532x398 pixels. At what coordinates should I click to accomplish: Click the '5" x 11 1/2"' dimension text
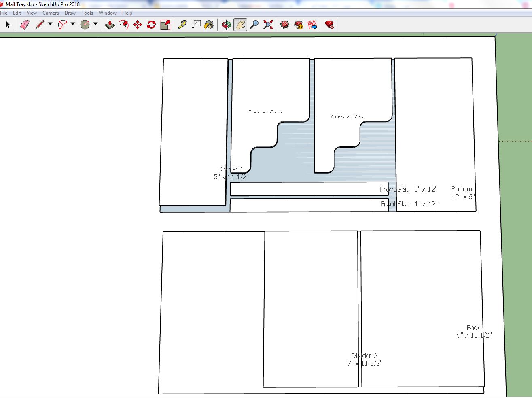click(231, 177)
